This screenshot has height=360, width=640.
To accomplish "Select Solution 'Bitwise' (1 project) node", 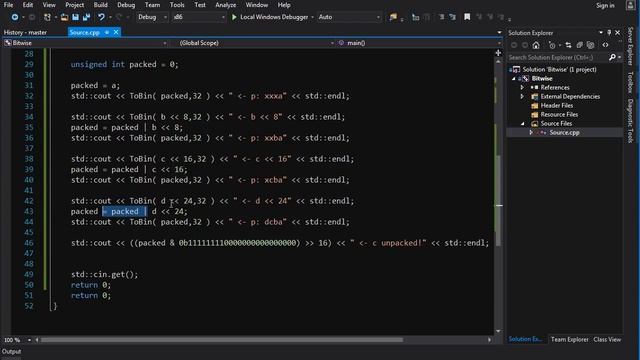I will tap(559, 69).
